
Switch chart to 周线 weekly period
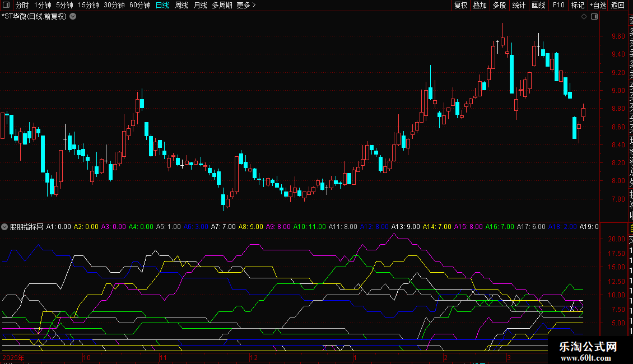tap(181, 5)
